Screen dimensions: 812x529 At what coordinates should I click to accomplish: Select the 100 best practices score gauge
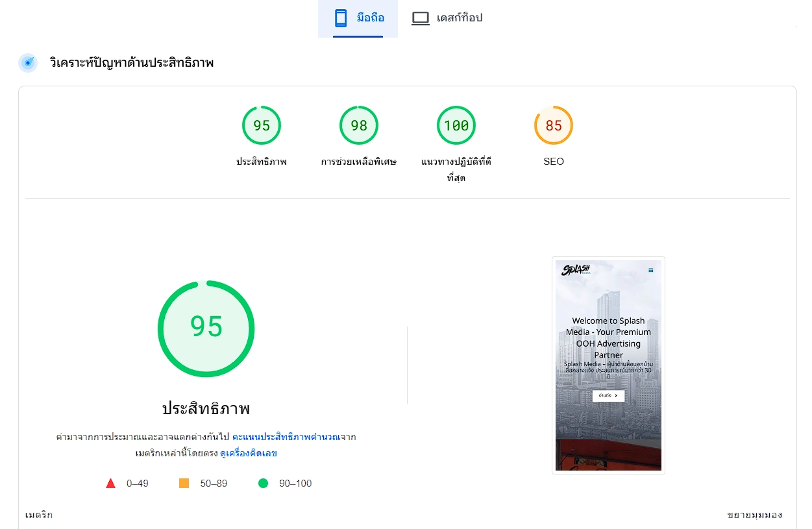pyautogui.click(x=456, y=125)
